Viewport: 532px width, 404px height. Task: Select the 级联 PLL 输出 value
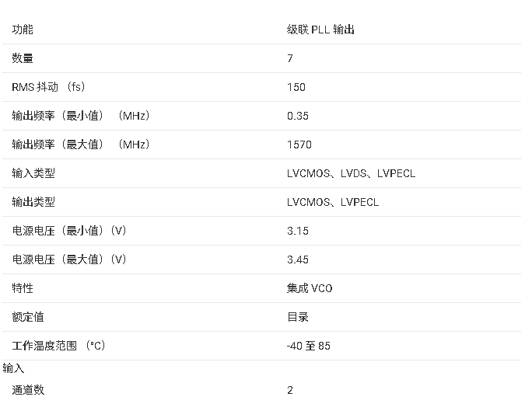[x=320, y=30]
